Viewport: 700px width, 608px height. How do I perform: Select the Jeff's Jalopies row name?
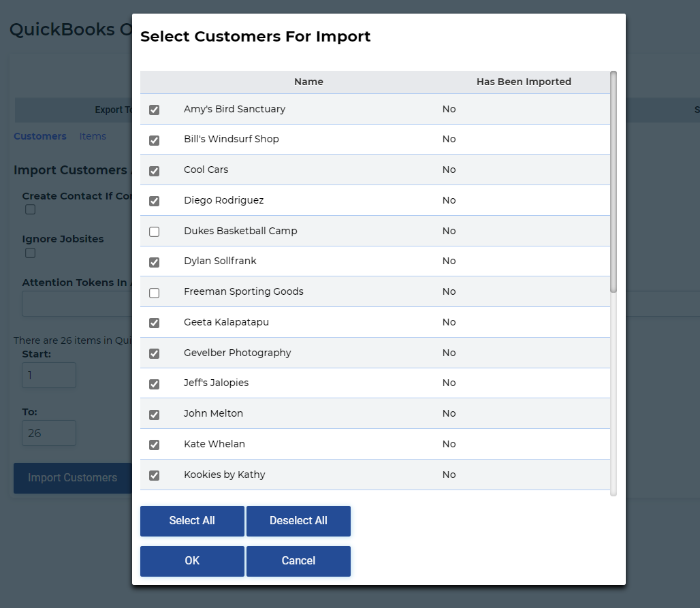coord(216,383)
